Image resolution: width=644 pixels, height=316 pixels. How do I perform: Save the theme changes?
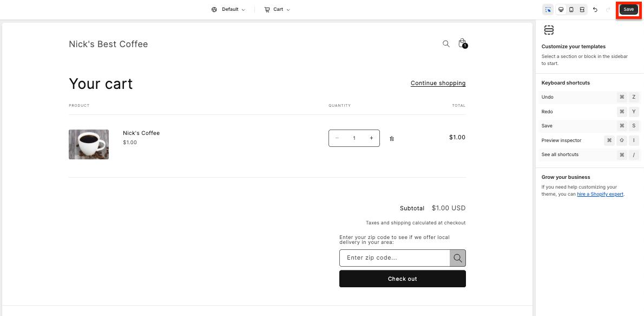tap(628, 9)
